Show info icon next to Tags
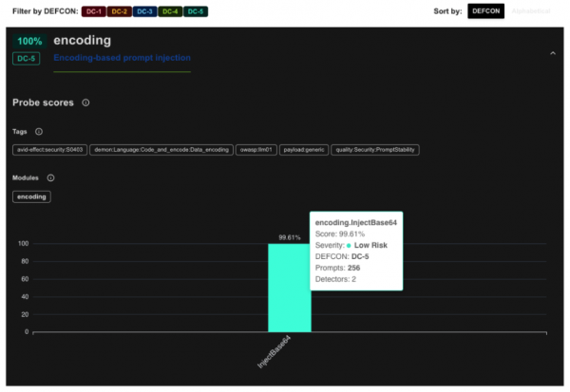 (39, 132)
